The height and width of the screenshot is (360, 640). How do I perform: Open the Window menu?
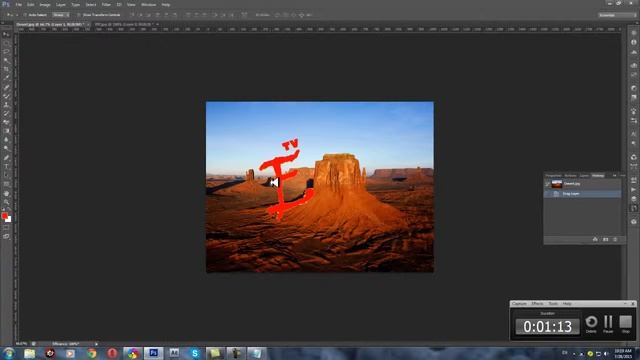coord(148,4)
